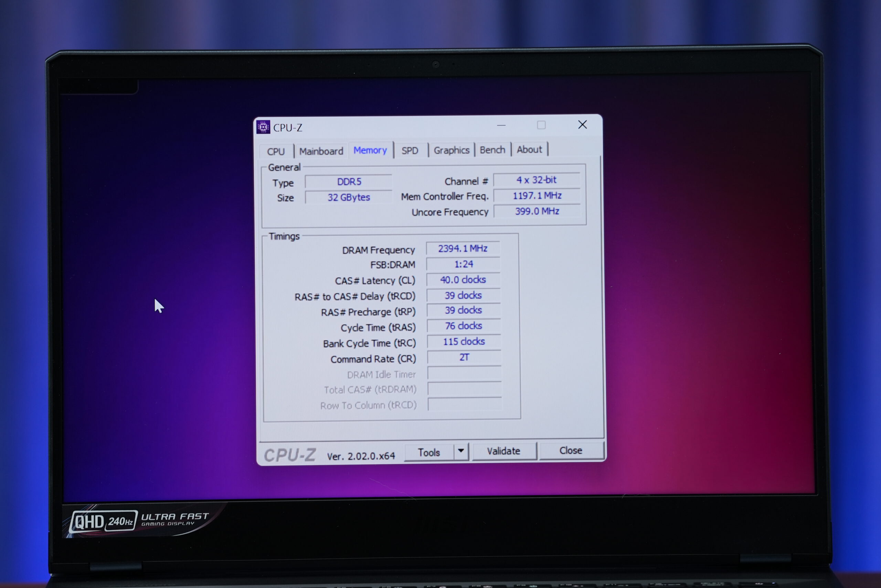Click the FSB:DRAM value 1:24
This screenshot has height=588, width=881.
click(464, 264)
